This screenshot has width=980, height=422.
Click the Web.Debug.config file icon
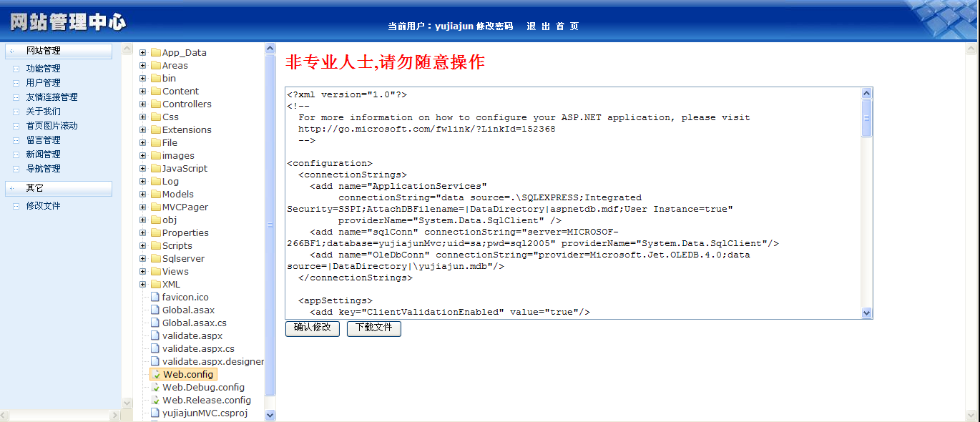(x=155, y=387)
